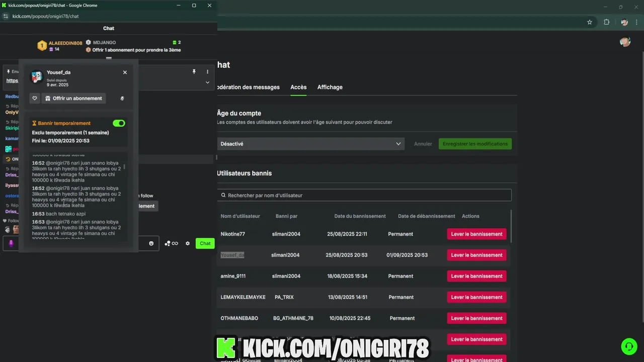Open the green support chat bubble
This screenshot has width=644, height=362.
[x=629, y=346]
